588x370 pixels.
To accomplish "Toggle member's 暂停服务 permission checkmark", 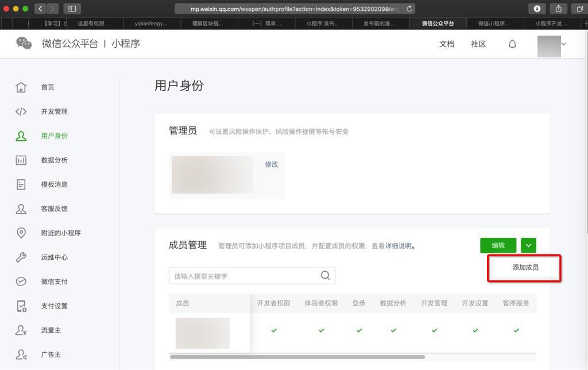I will (x=516, y=330).
